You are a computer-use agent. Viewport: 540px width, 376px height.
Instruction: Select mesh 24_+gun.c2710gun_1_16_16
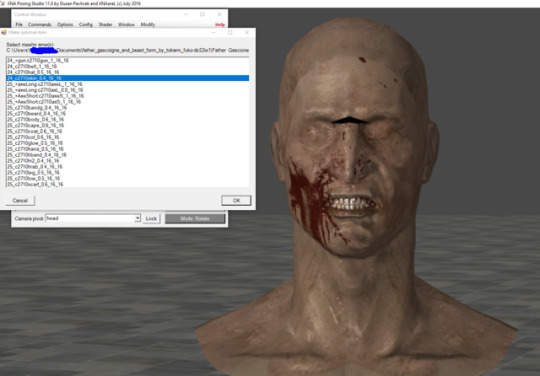pyautogui.click(x=127, y=60)
